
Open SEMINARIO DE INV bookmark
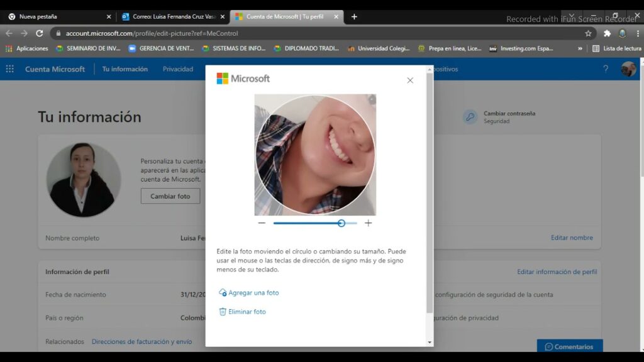pos(88,48)
